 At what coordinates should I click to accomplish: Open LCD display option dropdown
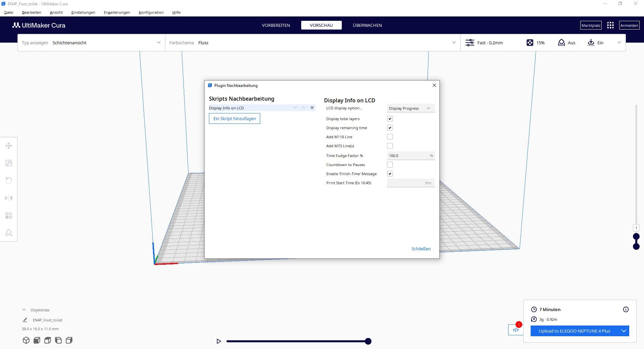[x=411, y=108]
